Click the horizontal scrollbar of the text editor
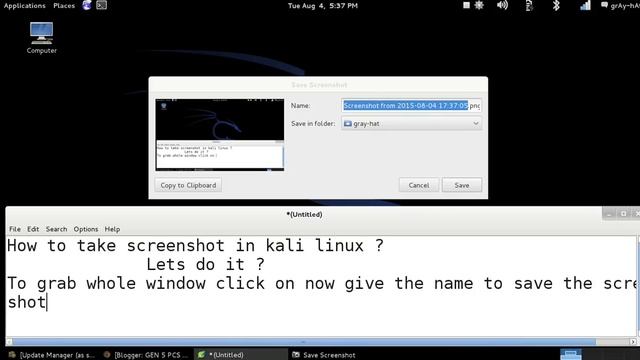640x360 pixels. tap(304, 342)
